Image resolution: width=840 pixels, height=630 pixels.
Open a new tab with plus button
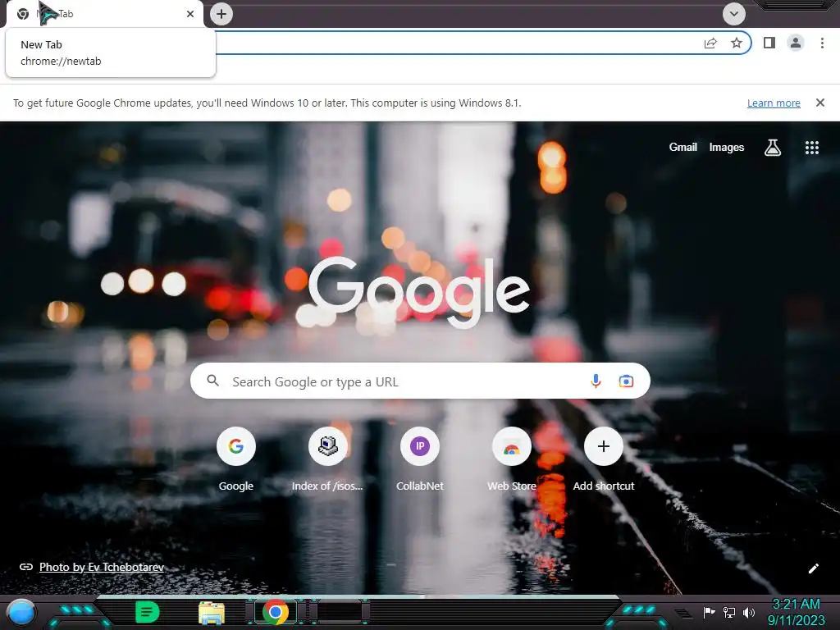click(x=221, y=14)
